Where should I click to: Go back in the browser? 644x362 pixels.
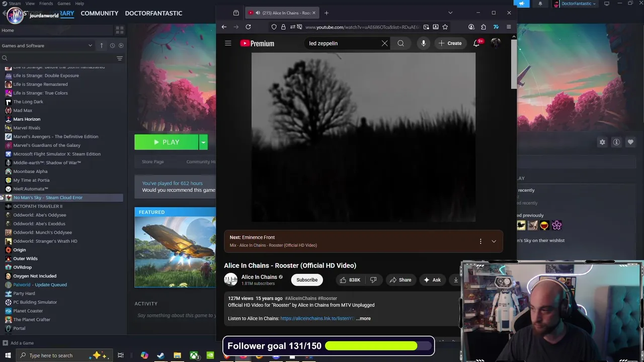224,27
